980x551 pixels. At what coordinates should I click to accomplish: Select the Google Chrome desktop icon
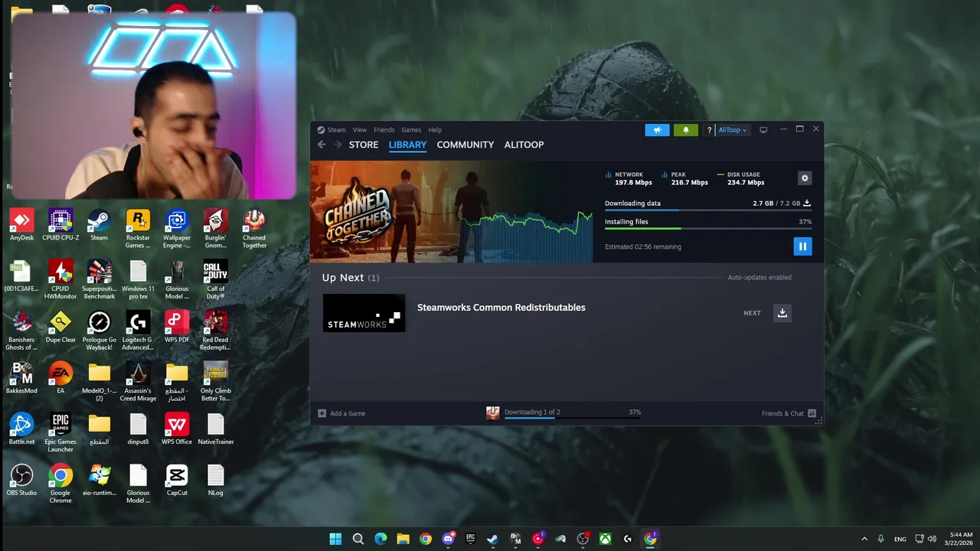tap(60, 484)
